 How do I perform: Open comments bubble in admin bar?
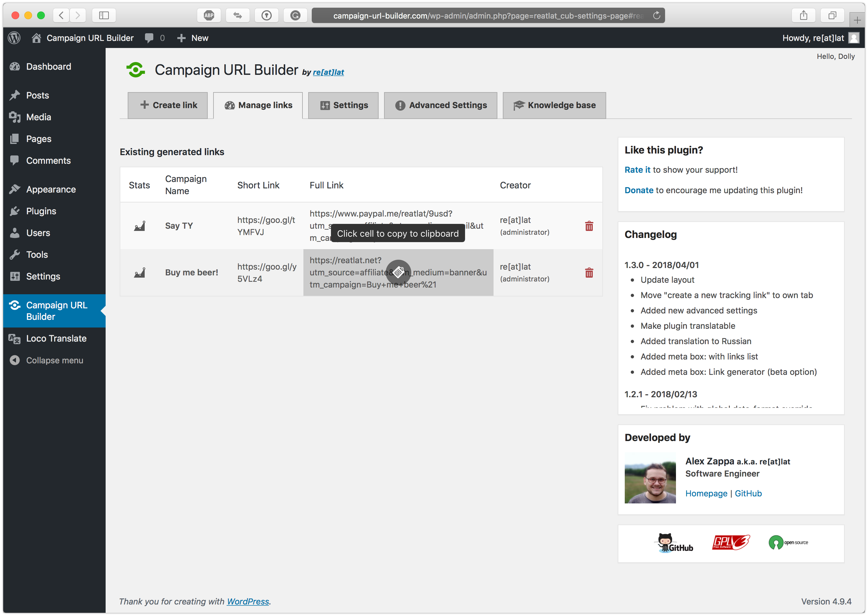pos(149,38)
